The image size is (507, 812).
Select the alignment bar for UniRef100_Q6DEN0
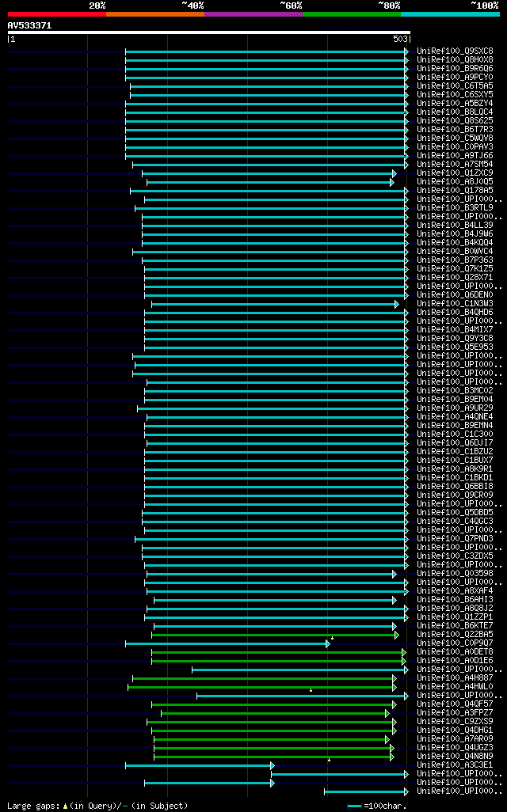click(x=276, y=296)
